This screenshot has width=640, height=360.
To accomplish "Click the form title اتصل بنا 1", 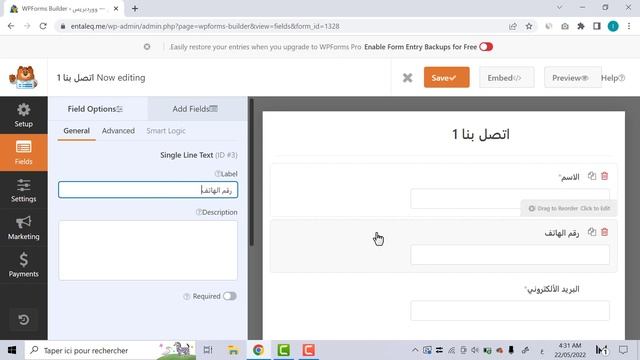I will coord(481,134).
